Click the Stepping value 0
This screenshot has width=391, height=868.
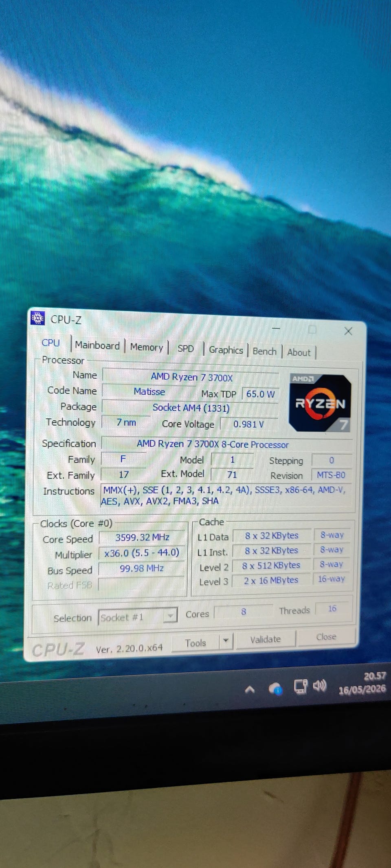(x=332, y=460)
